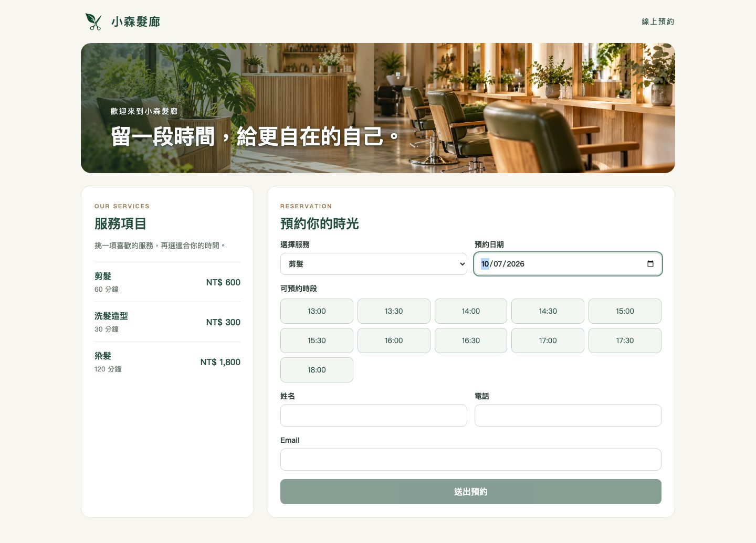
Task: Click the scissors-and-leaf logo icon
Action: tap(93, 22)
